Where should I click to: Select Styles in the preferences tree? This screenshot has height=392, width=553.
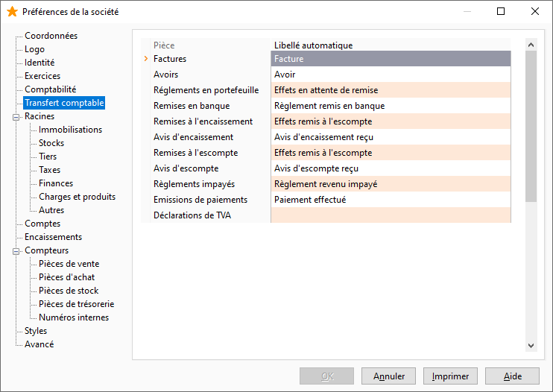36,331
